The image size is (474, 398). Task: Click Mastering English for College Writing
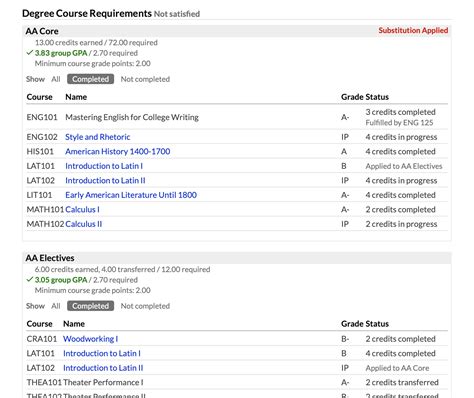(132, 117)
